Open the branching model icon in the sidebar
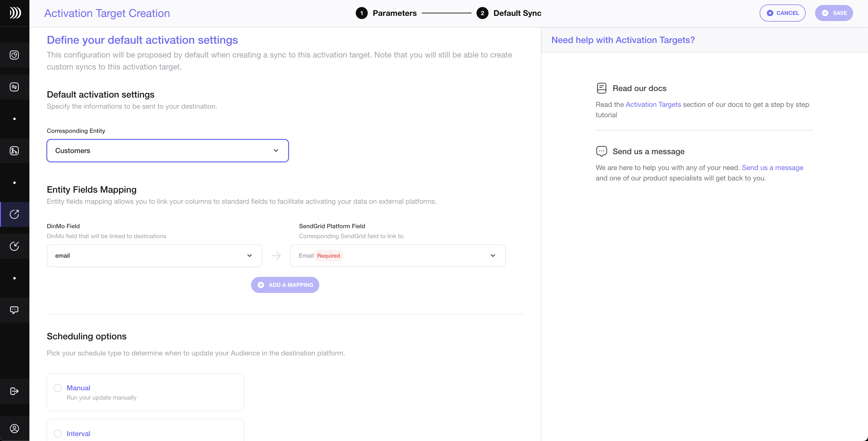This screenshot has height=441, width=868. pyautogui.click(x=14, y=151)
